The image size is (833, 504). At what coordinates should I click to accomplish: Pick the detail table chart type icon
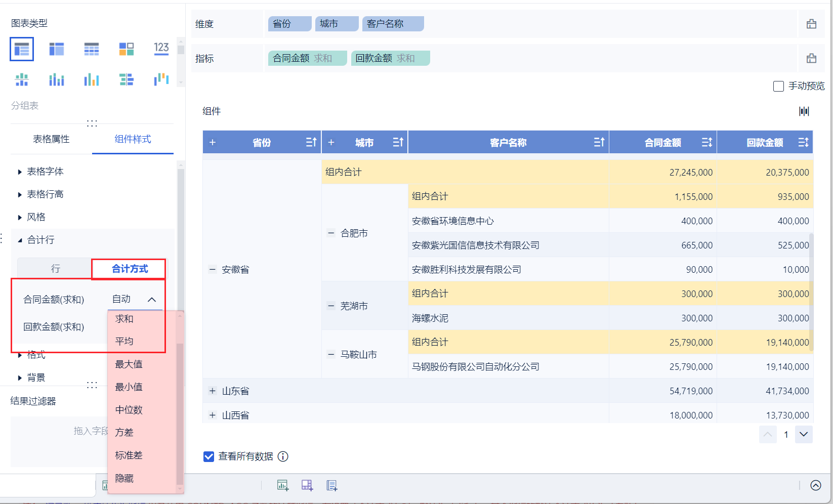[x=92, y=49]
